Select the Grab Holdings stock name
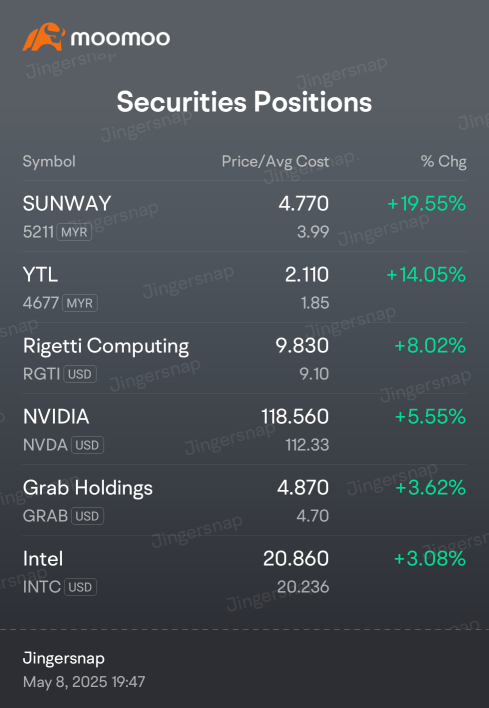The width and height of the screenshot is (489, 708). 88,488
